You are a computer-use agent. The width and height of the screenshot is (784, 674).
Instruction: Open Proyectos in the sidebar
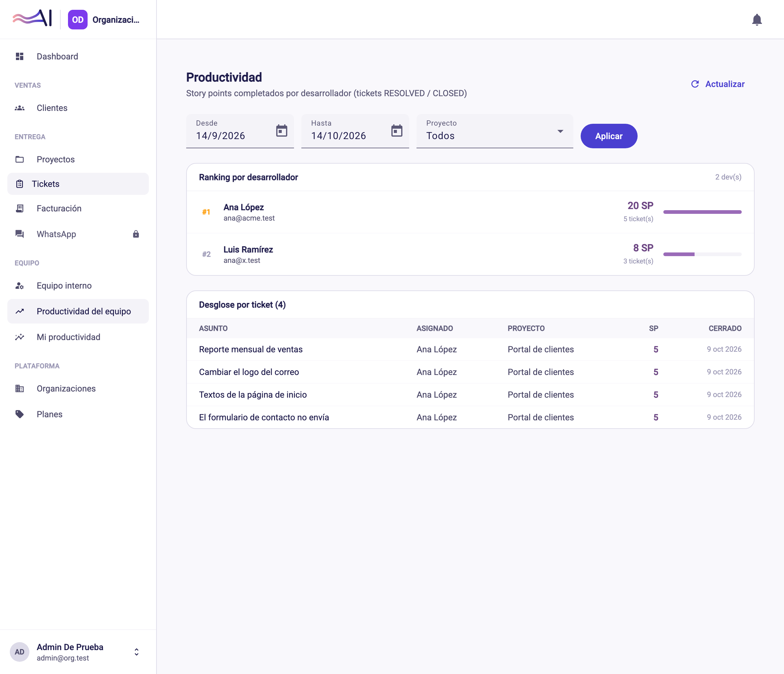tap(78, 159)
